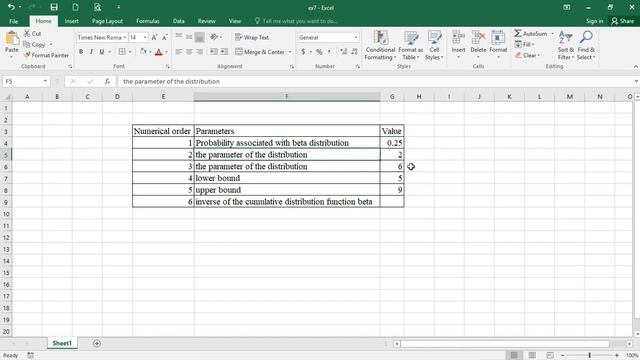This screenshot has width=640, height=360.
Task: Decrease font size with the smaller A icon
Action: (164, 37)
